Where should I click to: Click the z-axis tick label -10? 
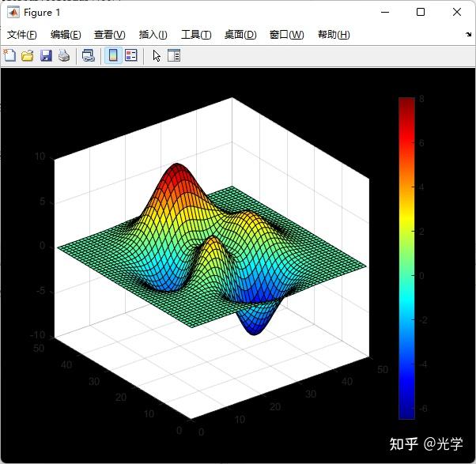(38, 335)
